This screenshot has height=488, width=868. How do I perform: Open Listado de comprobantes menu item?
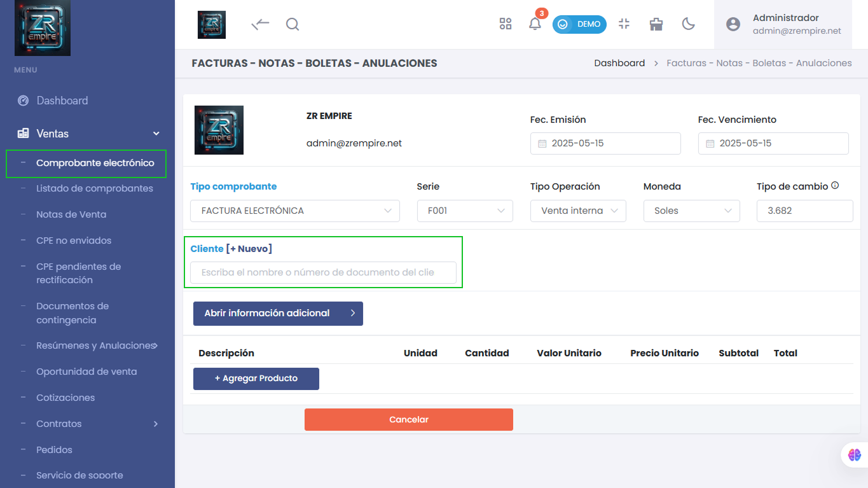pyautogui.click(x=95, y=188)
